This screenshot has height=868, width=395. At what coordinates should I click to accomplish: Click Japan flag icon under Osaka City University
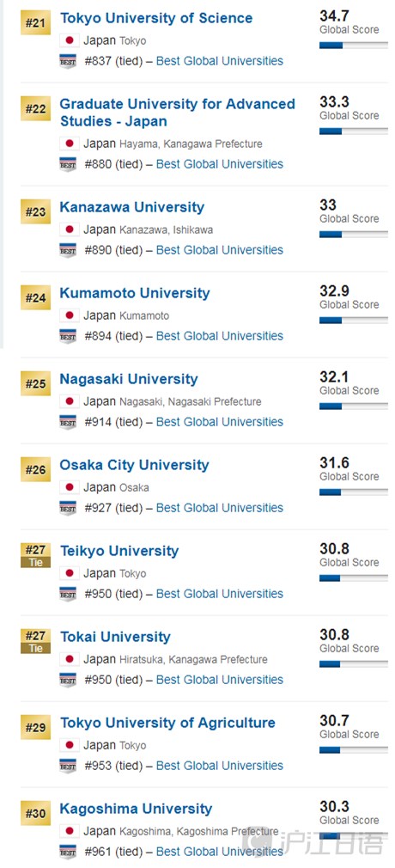tap(70, 487)
